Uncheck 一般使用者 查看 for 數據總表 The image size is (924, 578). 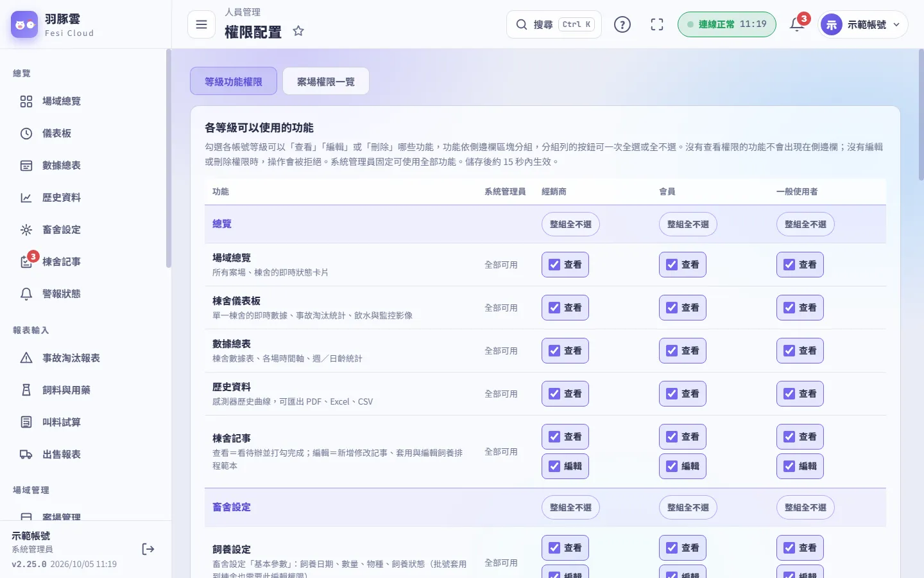coord(789,351)
